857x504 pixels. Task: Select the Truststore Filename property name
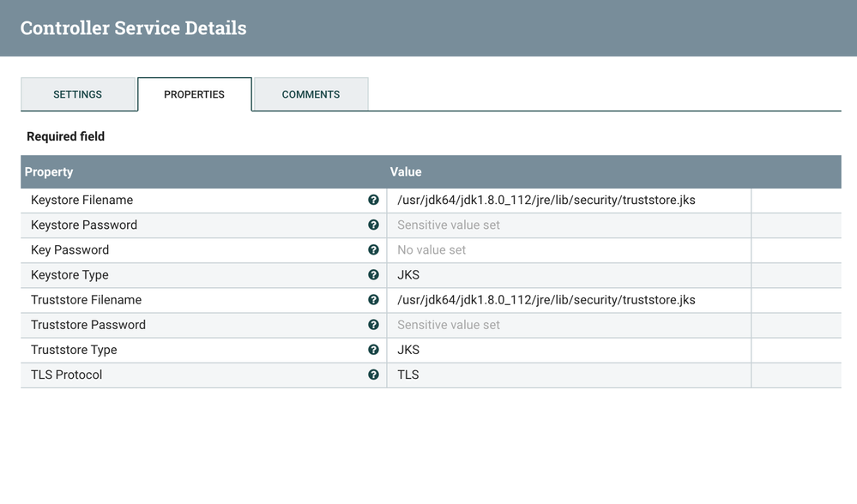coord(86,300)
